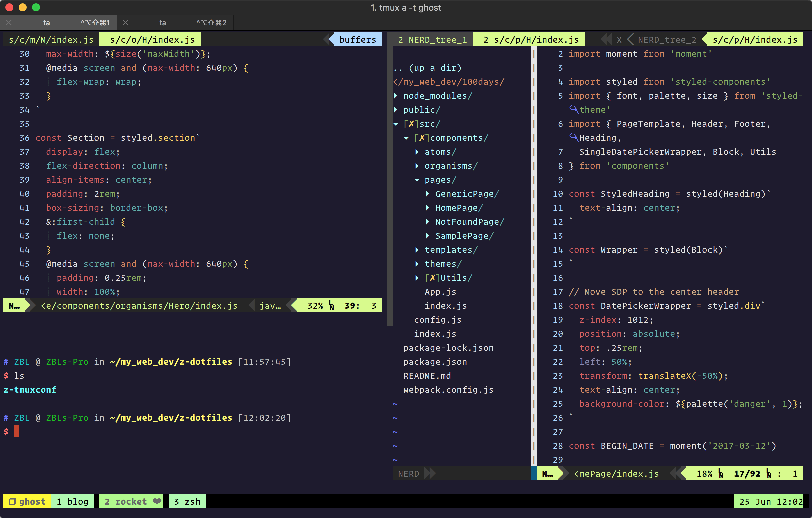Expand the node_modules folder arrow

click(x=396, y=96)
